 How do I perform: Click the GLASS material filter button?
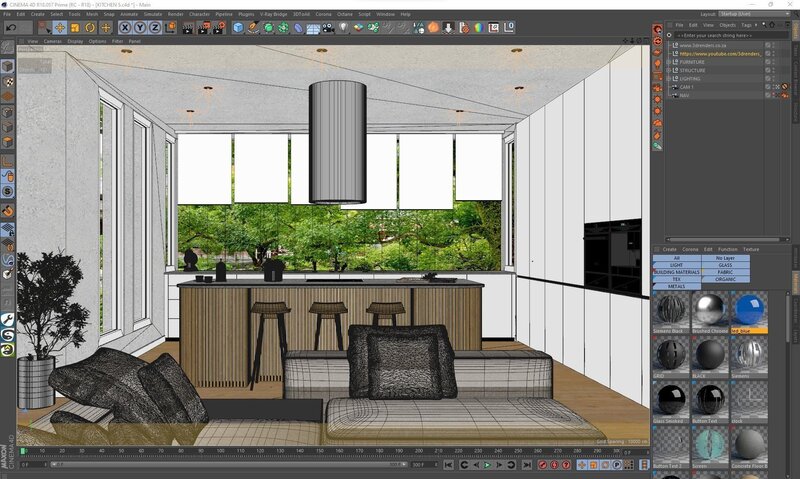pos(725,265)
